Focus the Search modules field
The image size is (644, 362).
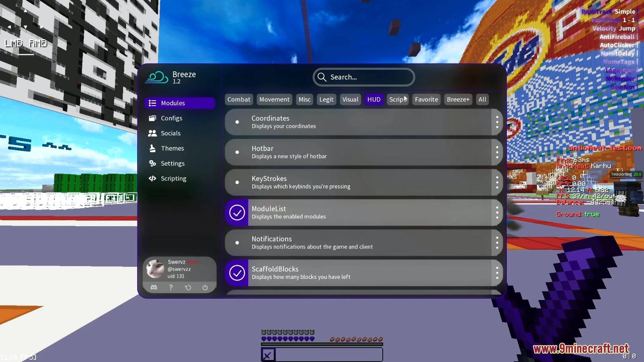click(364, 77)
